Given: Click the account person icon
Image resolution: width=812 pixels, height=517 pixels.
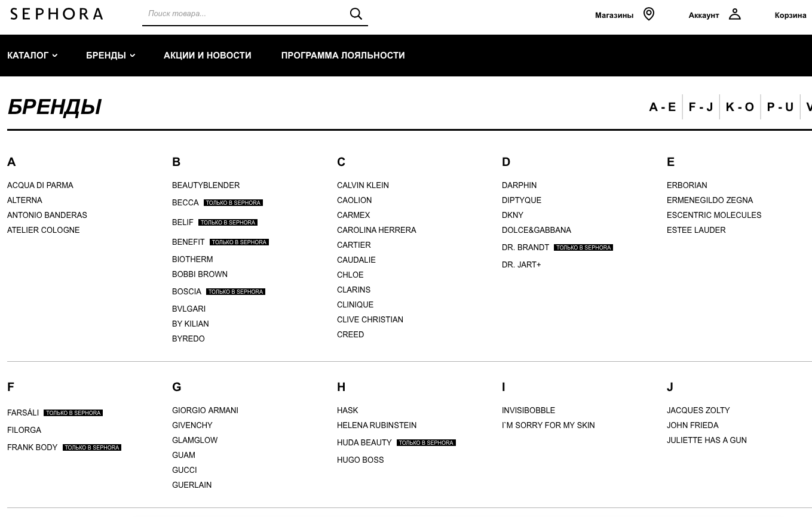Looking at the screenshot, I should [x=735, y=14].
